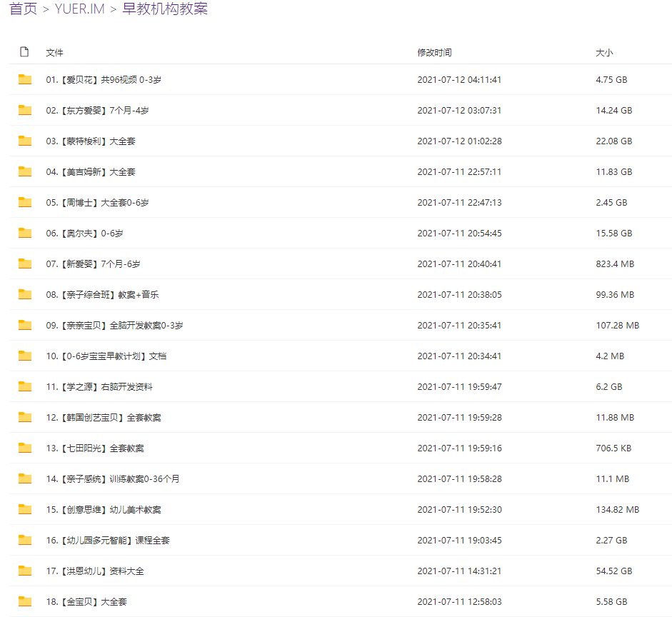Click folder icon for 03.【蒙特梭利】大全套

[25, 141]
